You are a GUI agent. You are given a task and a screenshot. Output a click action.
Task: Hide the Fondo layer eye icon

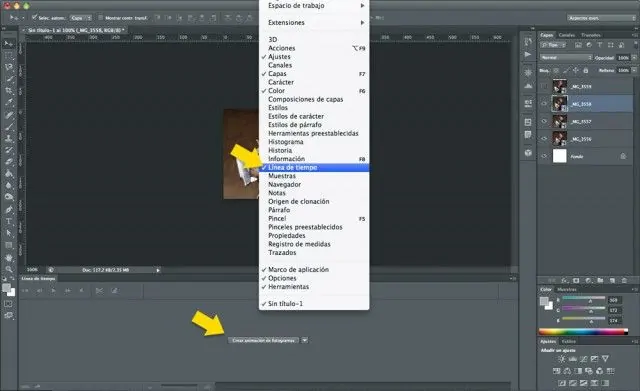[544, 156]
